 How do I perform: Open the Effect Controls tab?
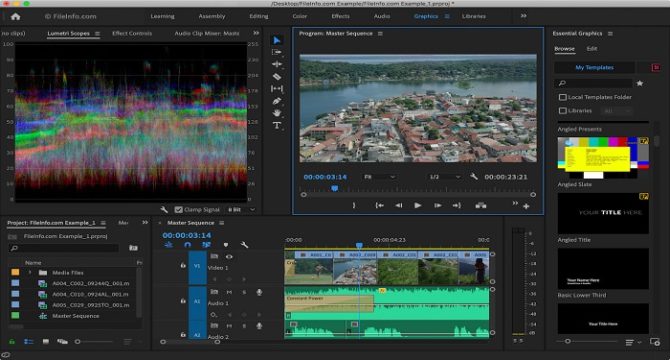132,33
